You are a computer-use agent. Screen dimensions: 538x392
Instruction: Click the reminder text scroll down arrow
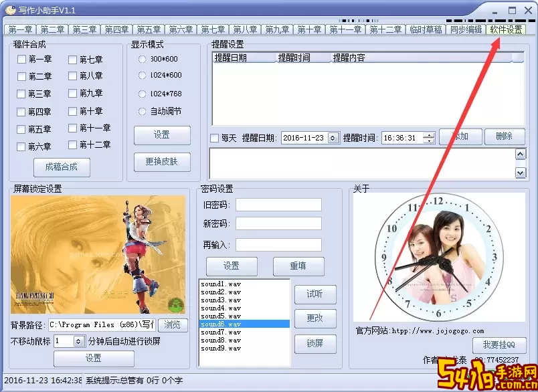click(x=521, y=173)
